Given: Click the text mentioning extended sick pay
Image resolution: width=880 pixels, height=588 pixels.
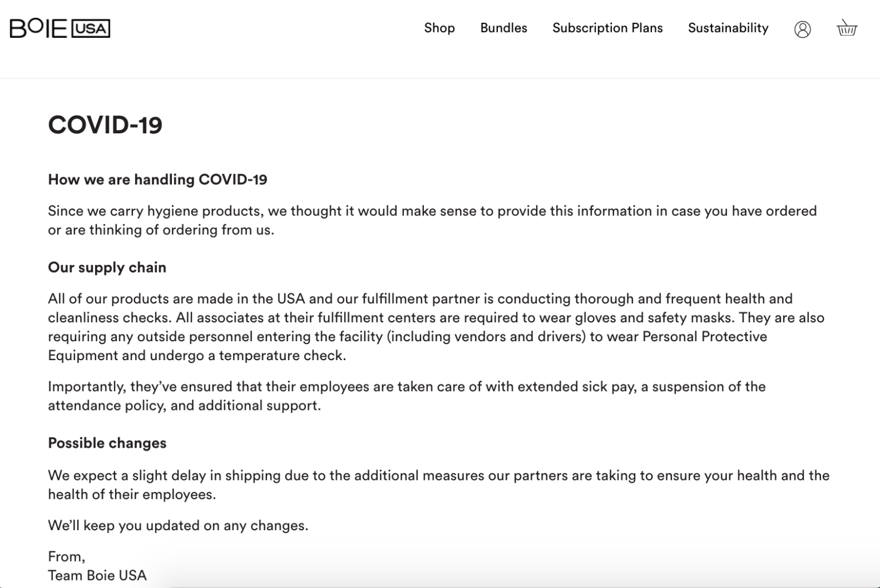Looking at the screenshot, I should [407, 396].
